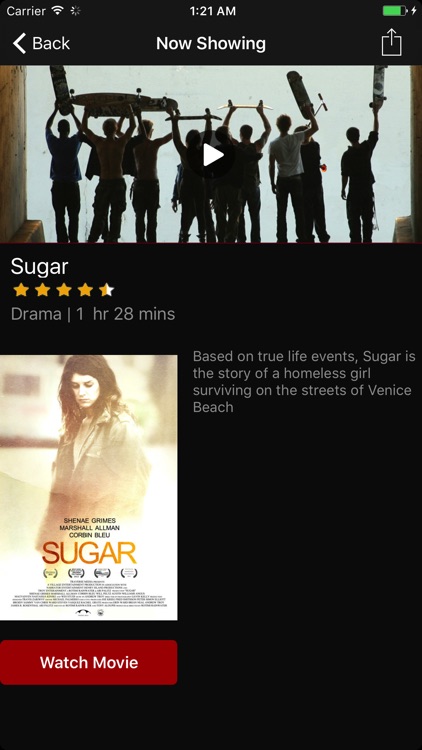Viewport: 422px width, 750px height.
Task: Open the Sugar movie poster
Action: point(89,487)
